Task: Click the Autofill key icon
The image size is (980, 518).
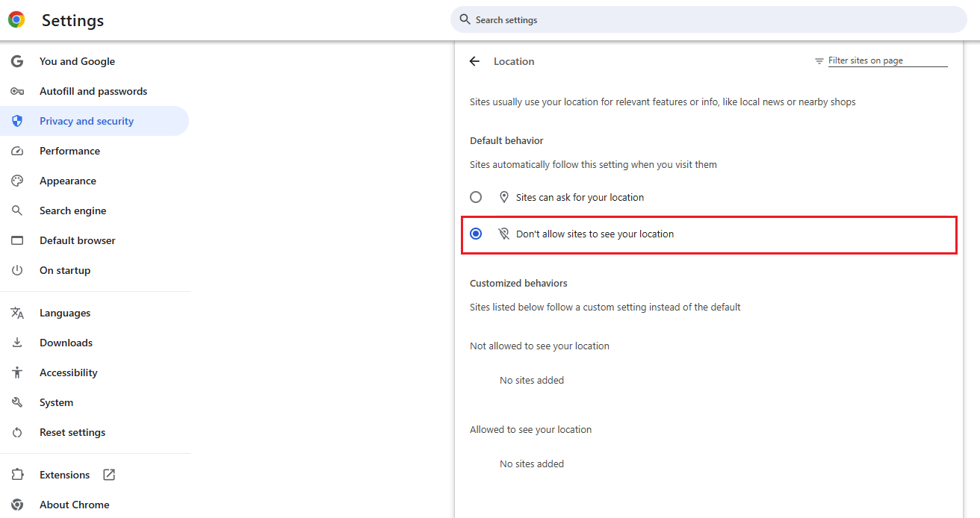Action: point(17,91)
